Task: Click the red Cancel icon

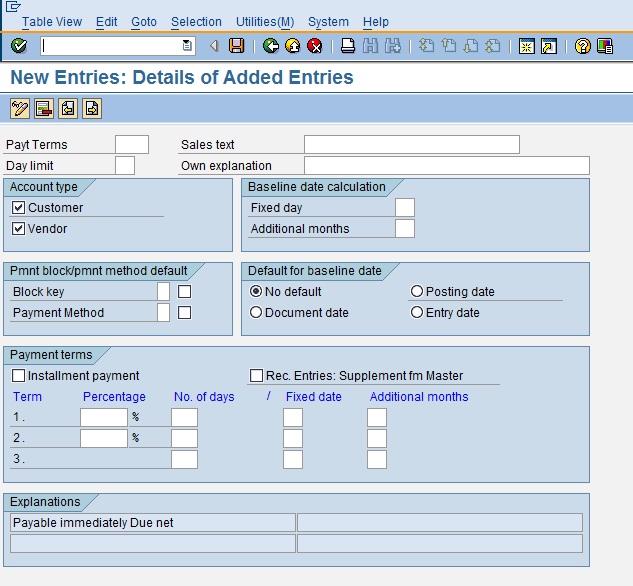Action: (x=315, y=46)
